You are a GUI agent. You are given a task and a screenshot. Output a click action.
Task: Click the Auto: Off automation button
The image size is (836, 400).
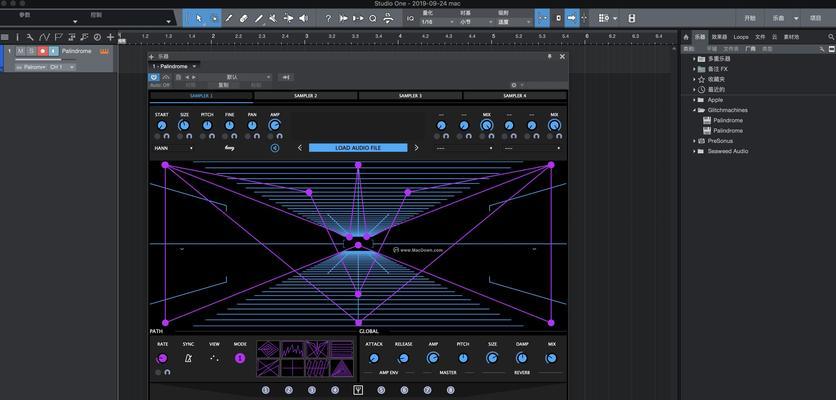point(160,85)
